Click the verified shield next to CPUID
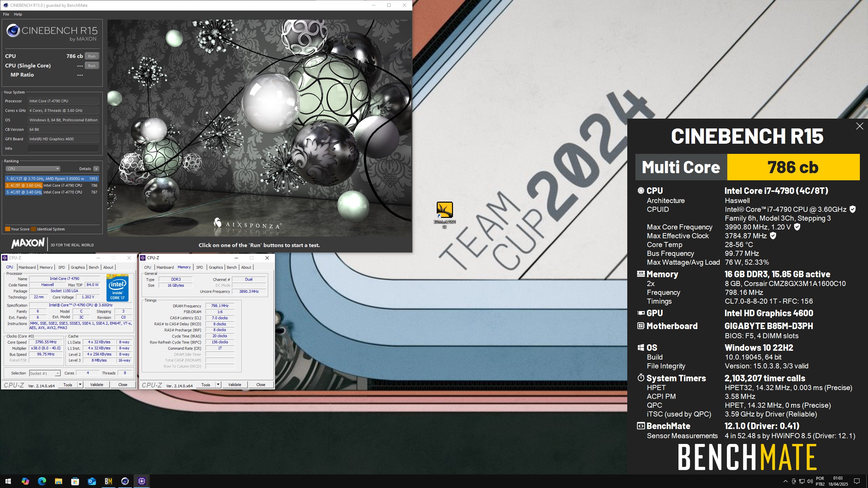The image size is (868, 488). coord(852,209)
